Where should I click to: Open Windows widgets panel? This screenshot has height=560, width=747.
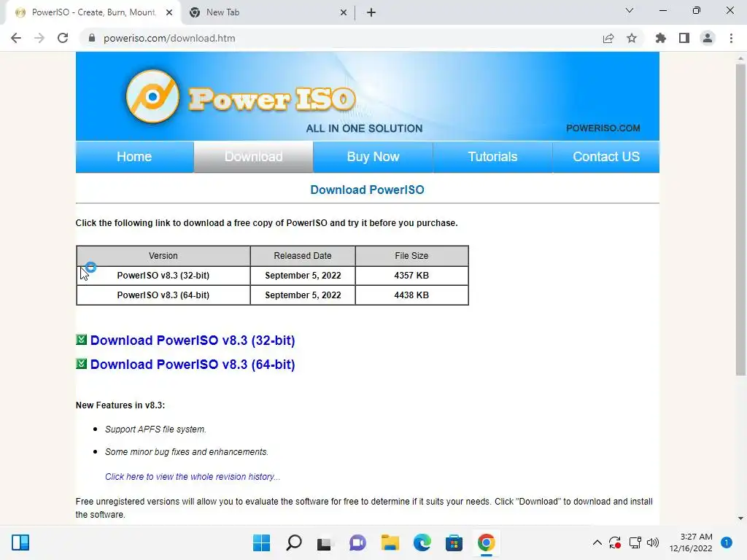pos(20,542)
